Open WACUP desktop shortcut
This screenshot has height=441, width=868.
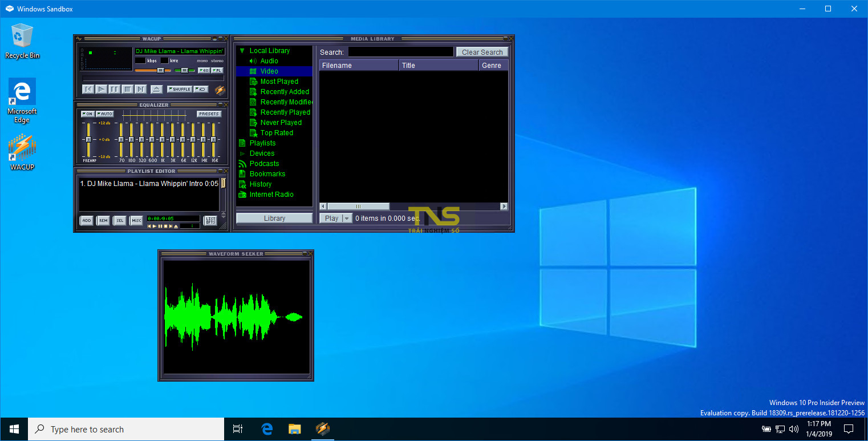[x=22, y=152]
